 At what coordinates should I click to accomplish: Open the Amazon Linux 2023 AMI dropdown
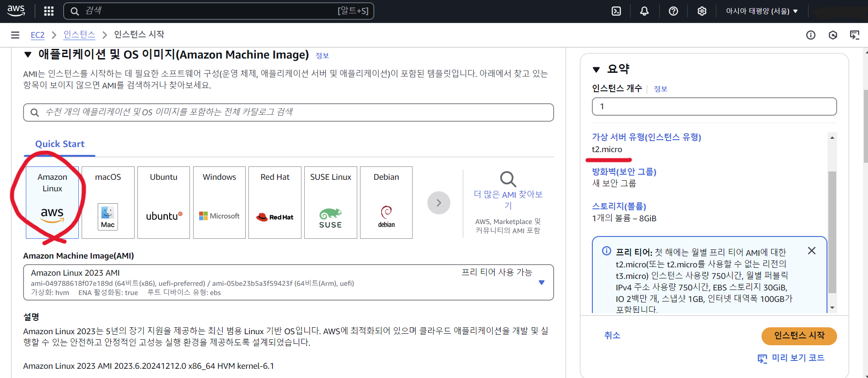click(289, 282)
